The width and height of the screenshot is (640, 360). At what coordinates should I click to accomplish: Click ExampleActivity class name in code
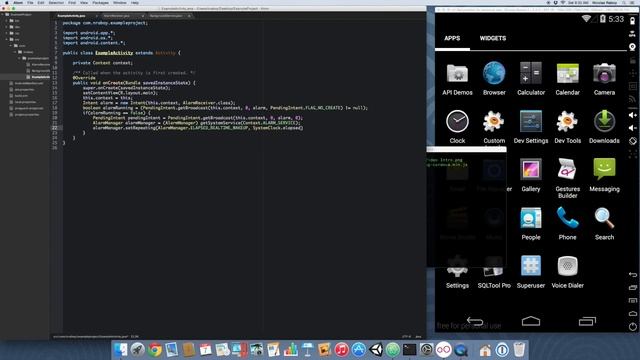pyautogui.click(x=114, y=53)
